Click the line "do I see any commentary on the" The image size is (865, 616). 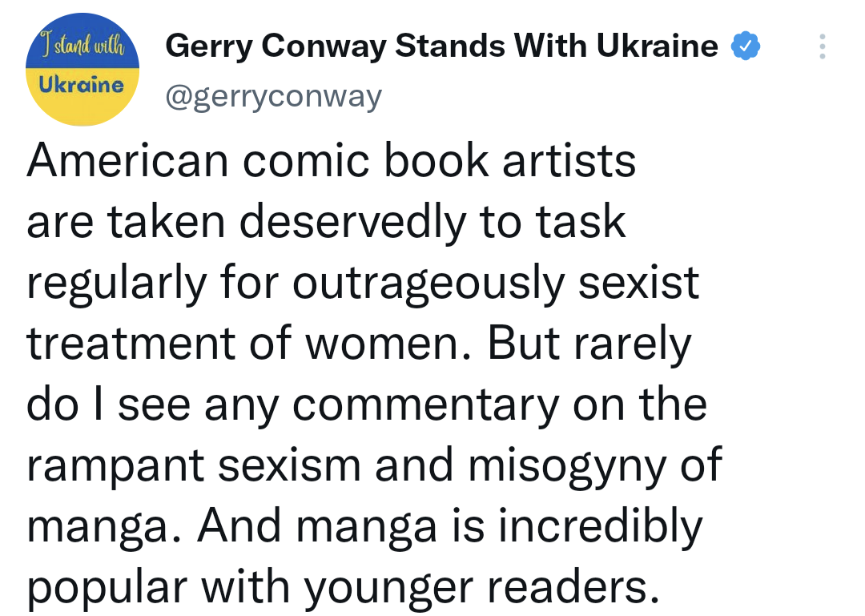[367, 404]
